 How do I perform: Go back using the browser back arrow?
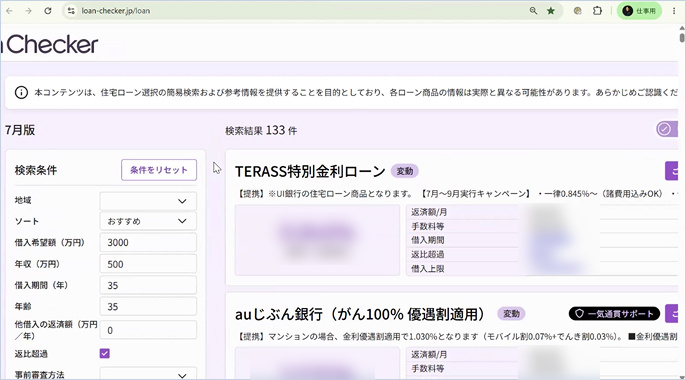(x=9, y=11)
